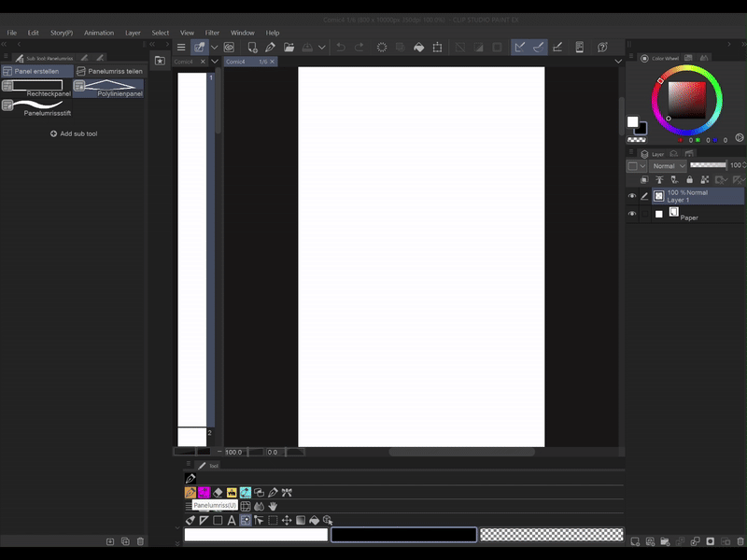Hide the Paper layer eye icon
The image size is (747, 560).
click(x=632, y=214)
